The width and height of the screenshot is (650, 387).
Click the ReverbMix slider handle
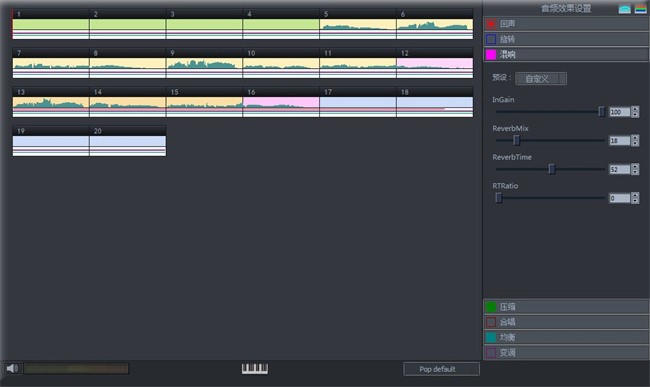517,140
